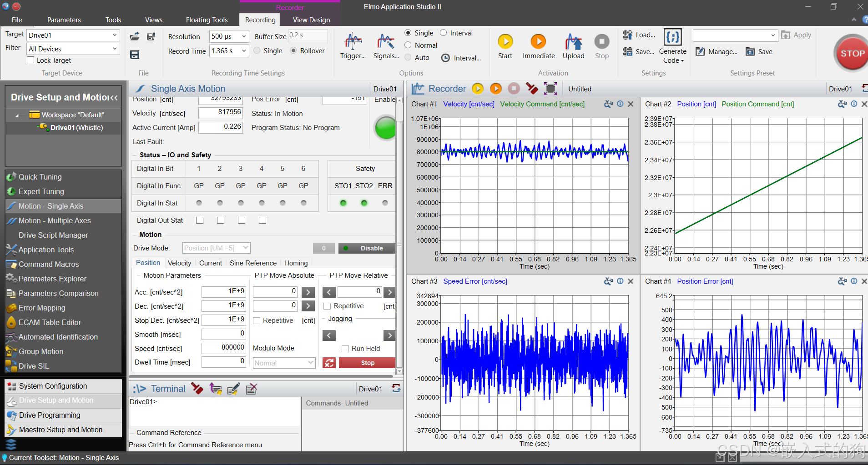Click the save disk icon in File group

pos(135,55)
